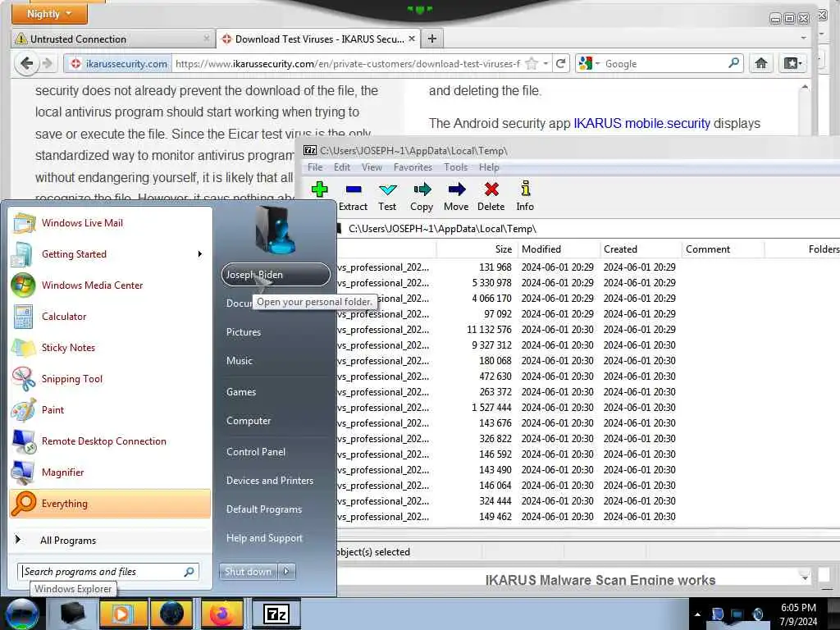The width and height of the screenshot is (840, 630).
Task: Click the Move arrow icon in 7-Zip
Action: pos(456,189)
